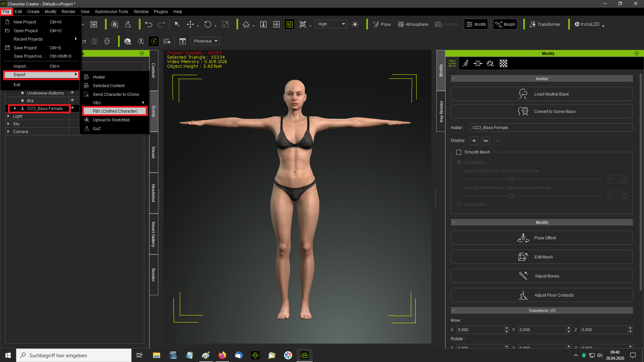Expand the CC3_Base Female tree node
644x362 pixels.
15,108
